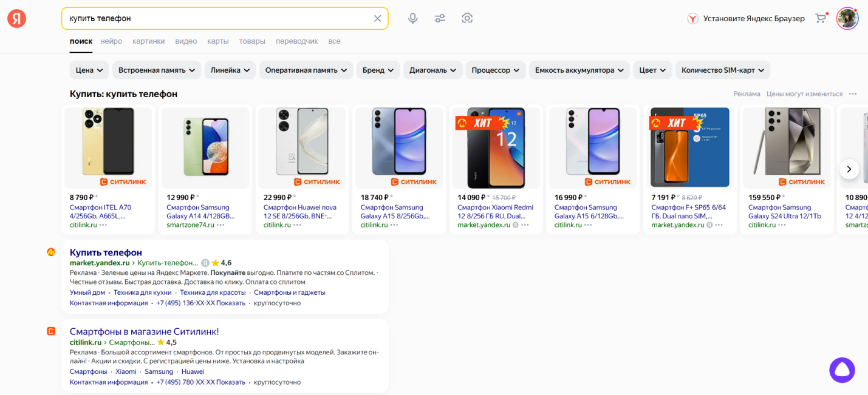This screenshot has height=395, width=868.
Task: Open ad options three-dot menu
Action: point(853,94)
